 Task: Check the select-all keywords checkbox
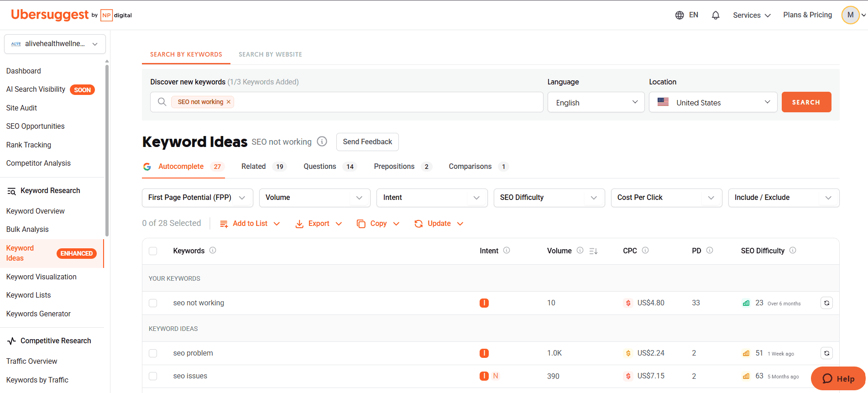[153, 251]
